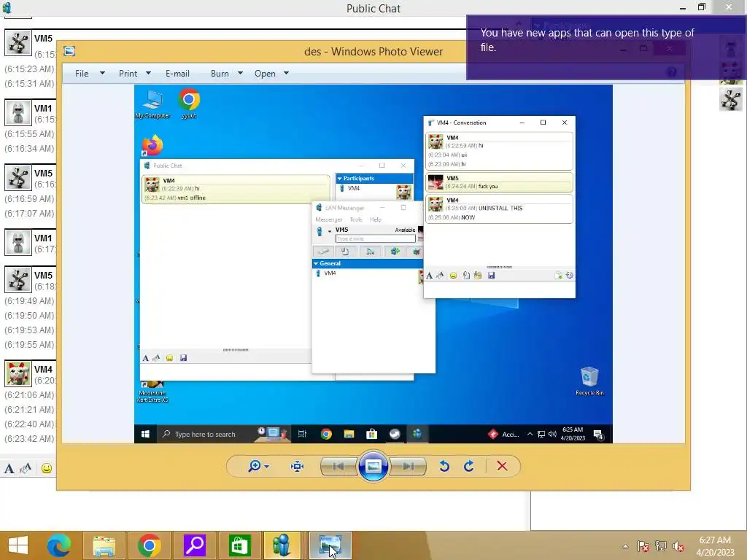
Task: Click the 6:27 AM taskbar clock
Action: pyautogui.click(x=715, y=545)
